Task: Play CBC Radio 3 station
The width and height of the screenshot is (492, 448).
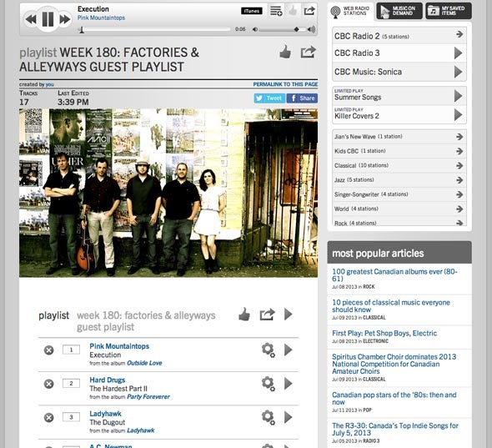Action: [x=458, y=53]
